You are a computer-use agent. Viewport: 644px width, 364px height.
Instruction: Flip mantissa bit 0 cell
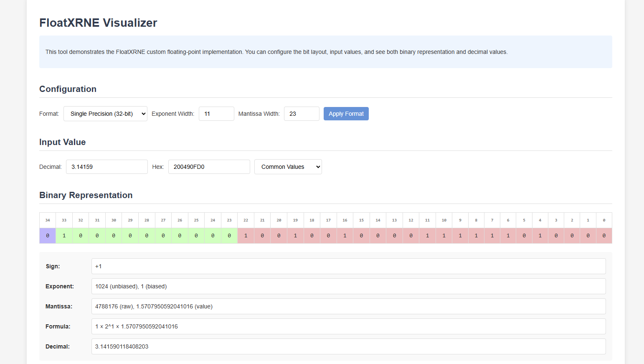click(604, 236)
